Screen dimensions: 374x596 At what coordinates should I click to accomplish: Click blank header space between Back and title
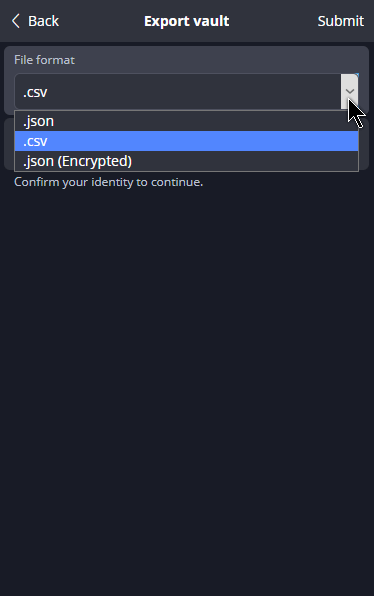(101, 21)
